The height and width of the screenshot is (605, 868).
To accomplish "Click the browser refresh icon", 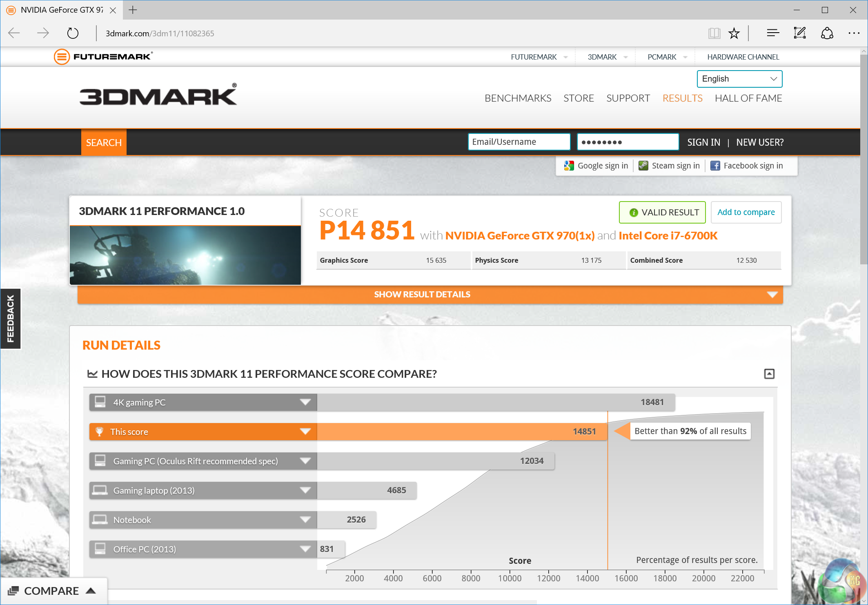I will [x=73, y=33].
